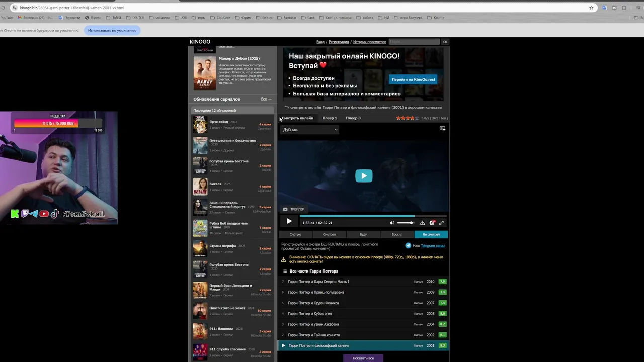The width and height of the screenshot is (644, 362).
Task: Start playback with the small play button
Action: [289, 221]
